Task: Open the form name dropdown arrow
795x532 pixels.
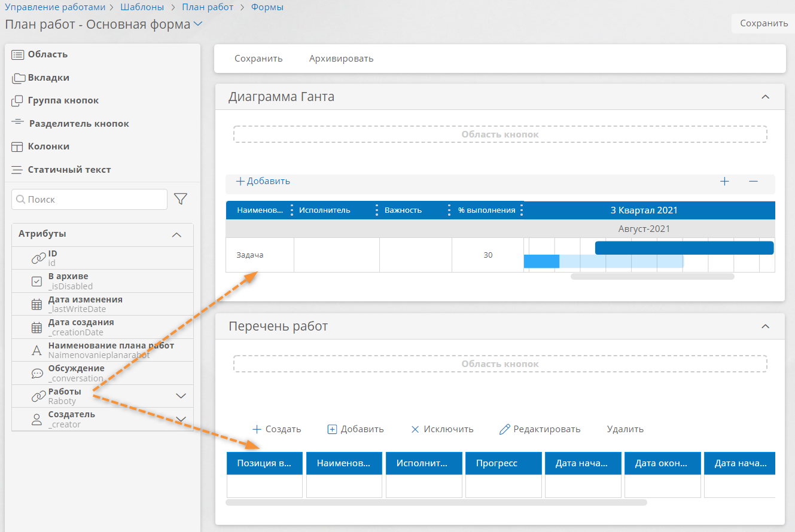Action: (198, 24)
